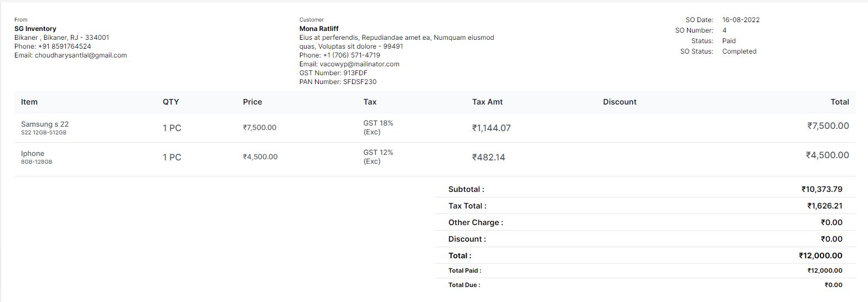Click the Discount column header
Viewport: 868px width, 302px height.
619,102
